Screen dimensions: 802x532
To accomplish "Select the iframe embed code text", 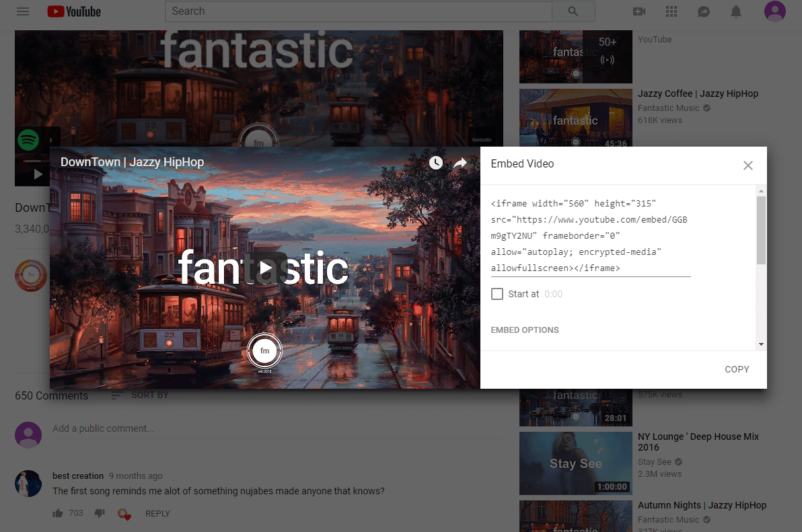I will [x=590, y=235].
